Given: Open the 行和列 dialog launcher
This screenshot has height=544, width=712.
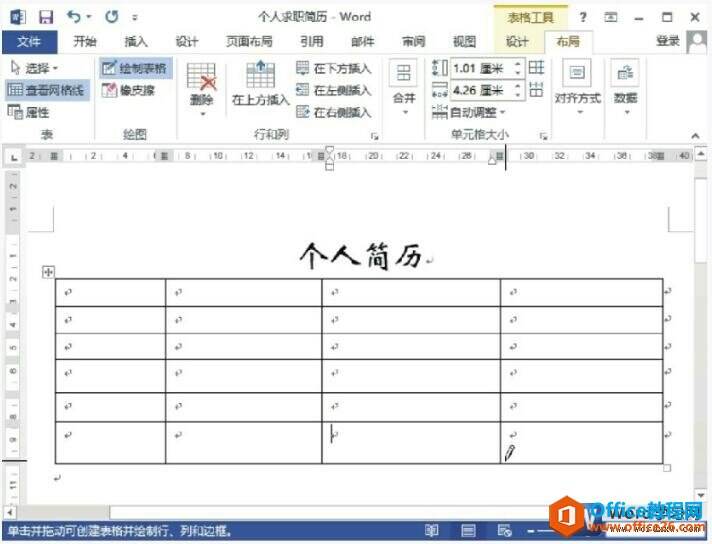Looking at the screenshot, I should (x=374, y=135).
